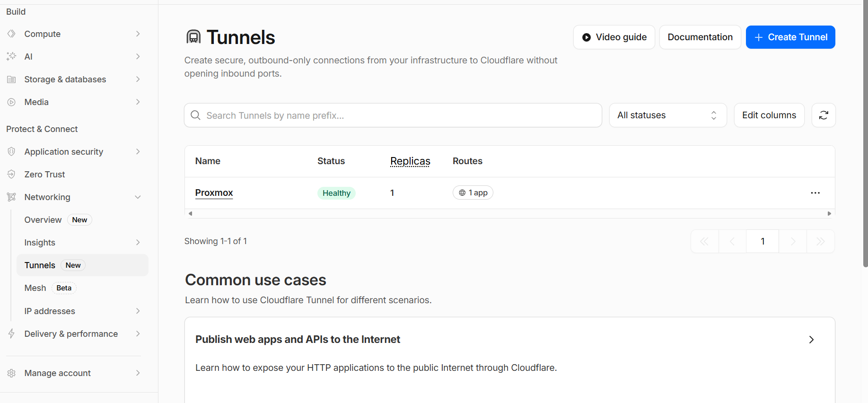Click the Zero Trust icon
Screen dimensions: 868x403
click(x=11, y=175)
